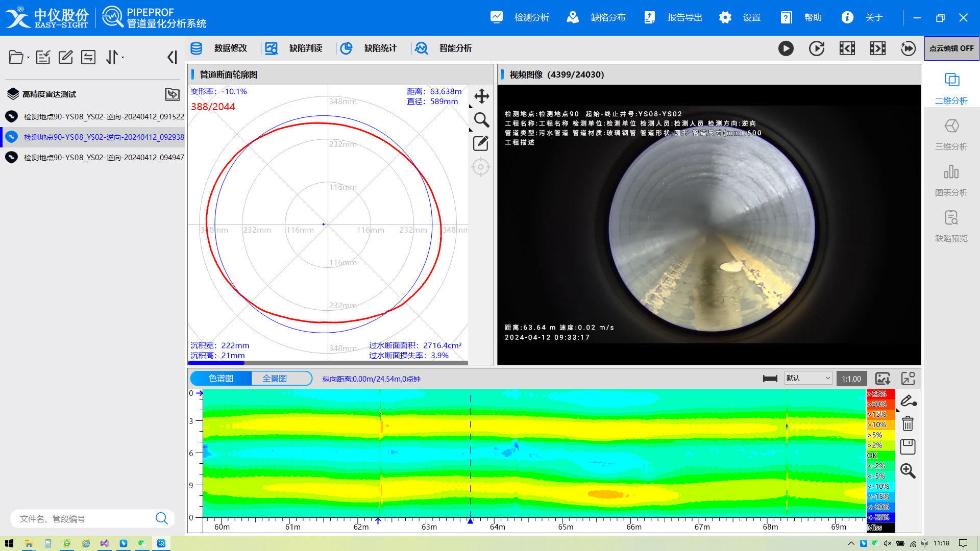Screen dimensions: 980x551
Task: Open 缺陷预览 defect preview panel
Action: (951, 226)
